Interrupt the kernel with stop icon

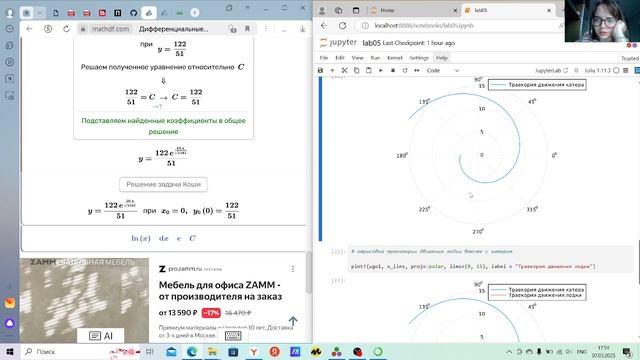(x=393, y=71)
